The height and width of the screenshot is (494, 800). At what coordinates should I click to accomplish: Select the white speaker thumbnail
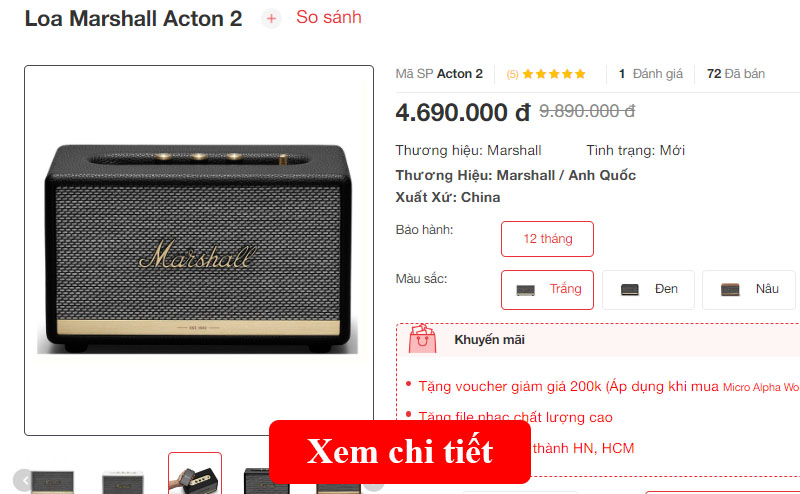click(x=122, y=482)
